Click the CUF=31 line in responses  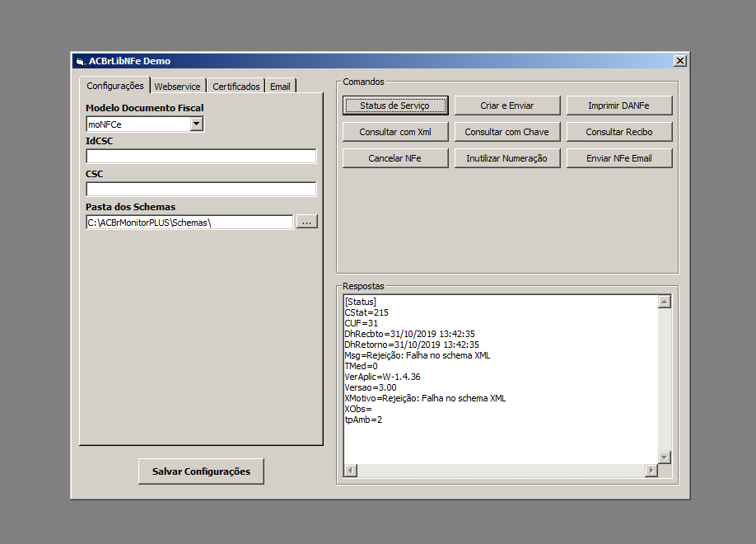362,323
